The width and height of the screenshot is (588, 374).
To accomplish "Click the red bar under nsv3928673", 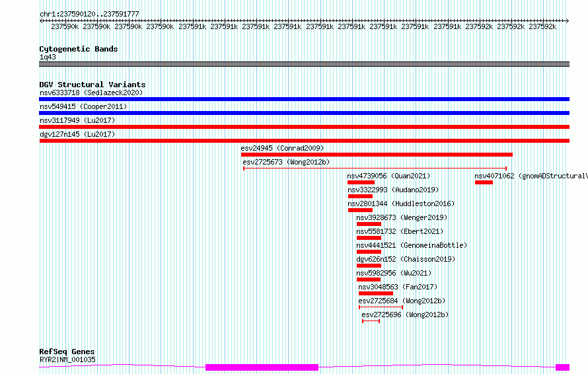I will click(369, 224).
